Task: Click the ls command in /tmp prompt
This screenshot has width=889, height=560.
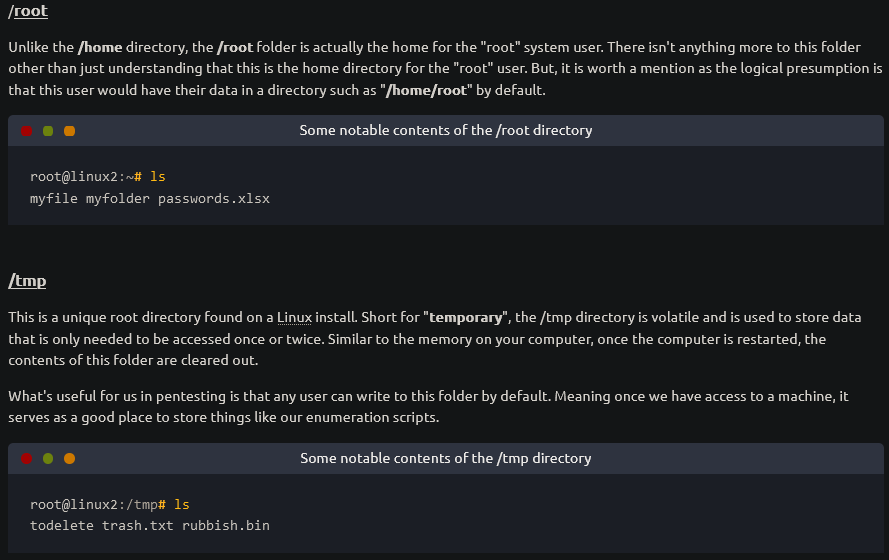Action: pos(181,504)
